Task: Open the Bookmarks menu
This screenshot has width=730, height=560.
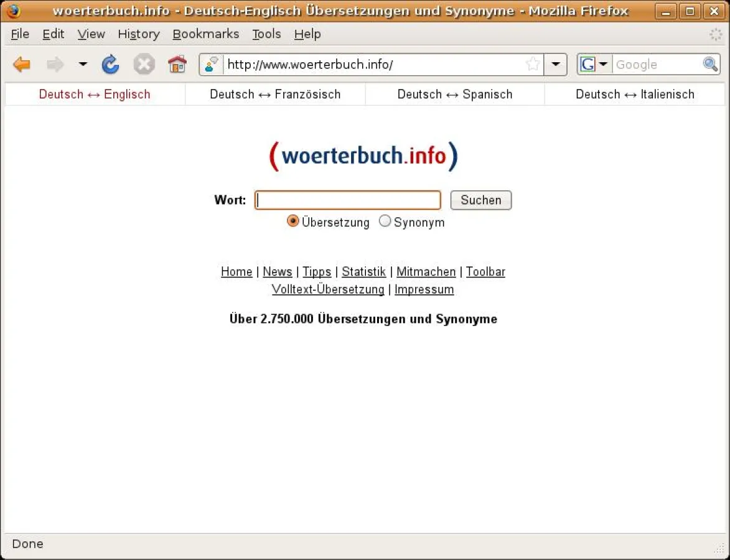Action: [x=205, y=34]
